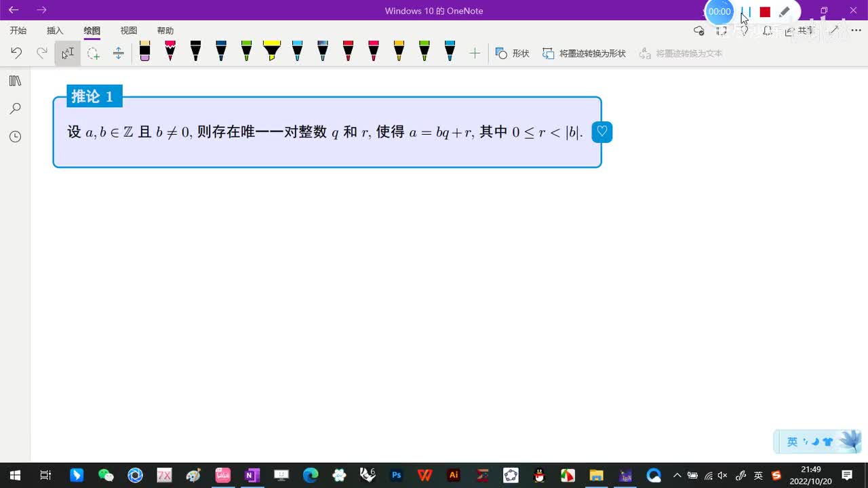The image size is (868, 488).
Task: Click 将墨迹转换为形状 (Ink to Shape)
Action: point(584,53)
